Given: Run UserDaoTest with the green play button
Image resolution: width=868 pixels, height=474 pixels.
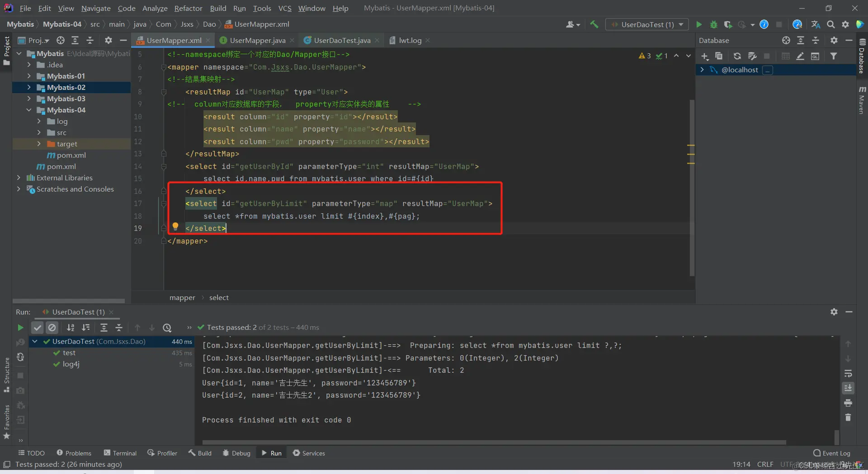Looking at the screenshot, I should coord(699,24).
